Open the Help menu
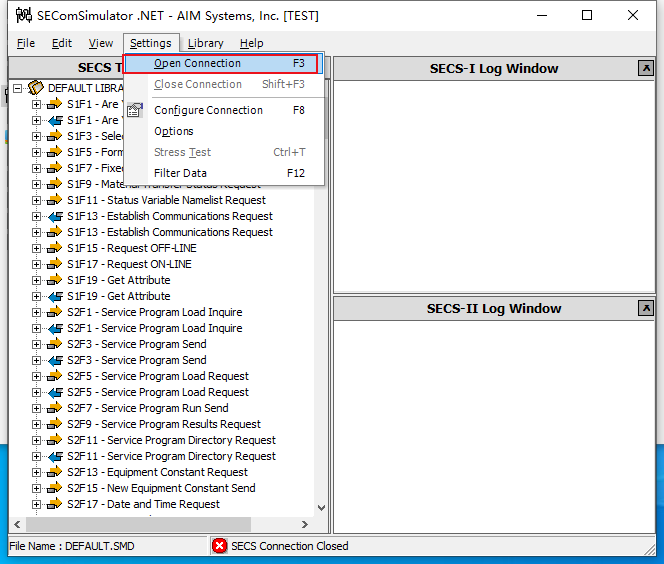 click(x=252, y=43)
